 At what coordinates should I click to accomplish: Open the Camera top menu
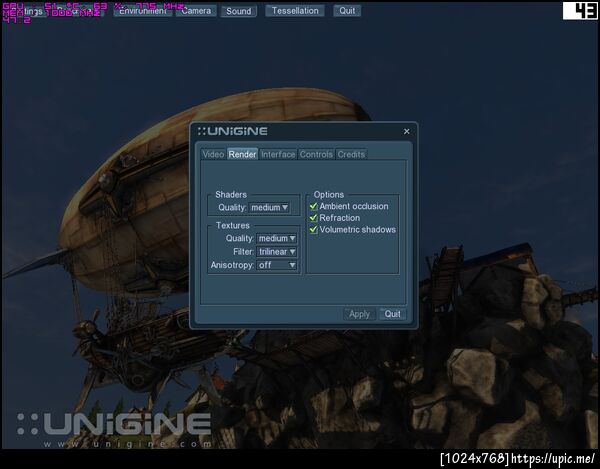click(x=196, y=11)
